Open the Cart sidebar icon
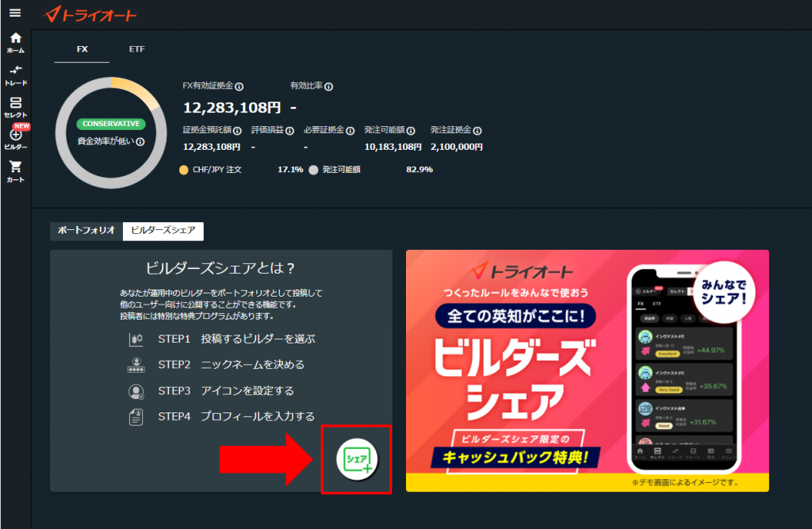Image resolution: width=812 pixels, height=529 pixels. [x=15, y=171]
